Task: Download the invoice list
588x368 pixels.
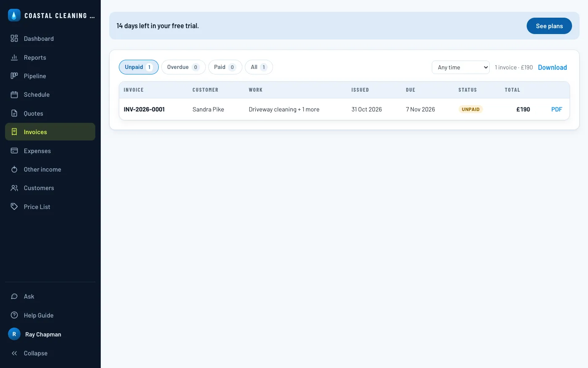Action: point(552,67)
